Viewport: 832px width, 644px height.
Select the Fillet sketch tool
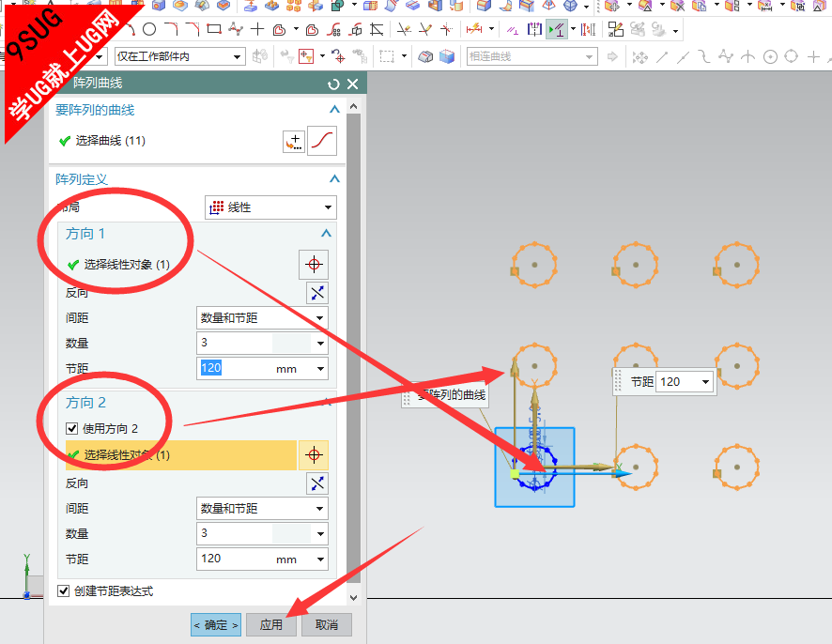171,30
